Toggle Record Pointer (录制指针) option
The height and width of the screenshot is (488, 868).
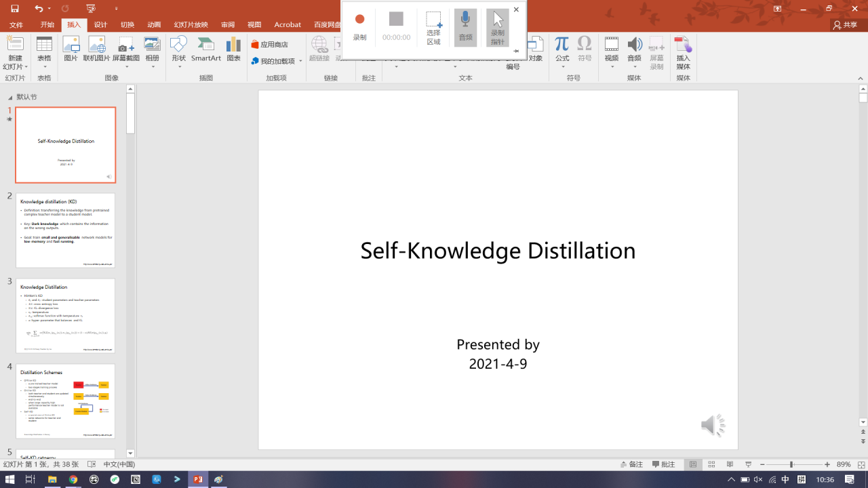(x=498, y=27)
